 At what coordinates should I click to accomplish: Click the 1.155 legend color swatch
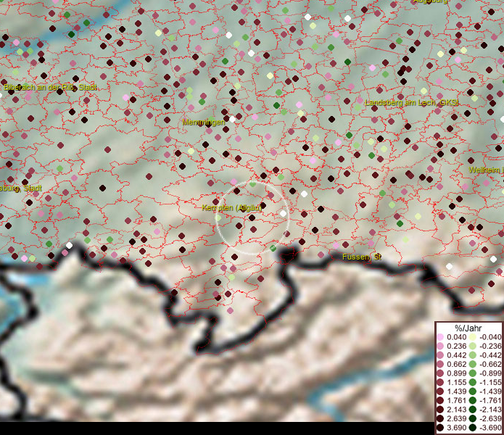click(441, 381)
